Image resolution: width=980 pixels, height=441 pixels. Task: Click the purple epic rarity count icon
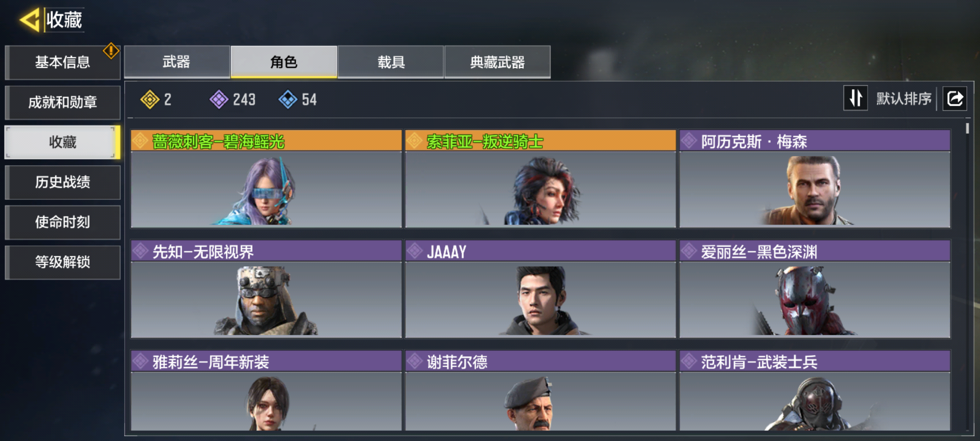219,99
